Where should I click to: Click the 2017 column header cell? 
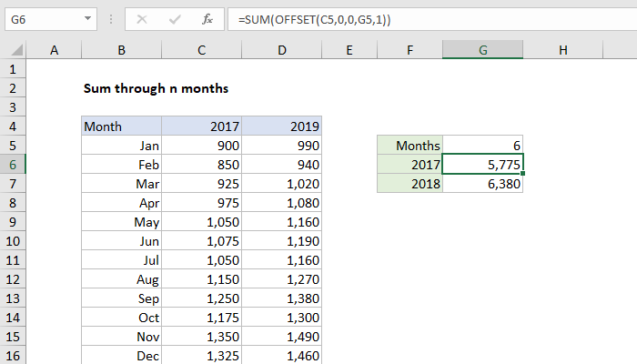click(201, 126)
